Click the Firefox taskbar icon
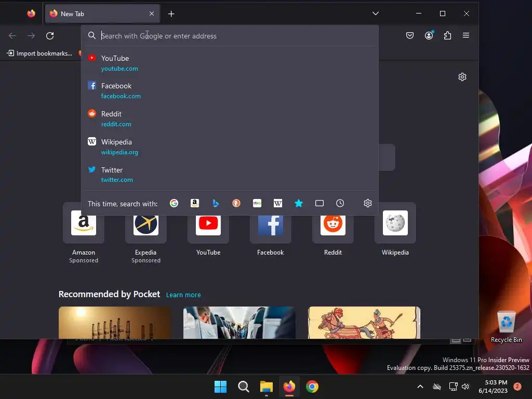The height and width of the screenshot is (399, 532). click(x=289, y=387)
